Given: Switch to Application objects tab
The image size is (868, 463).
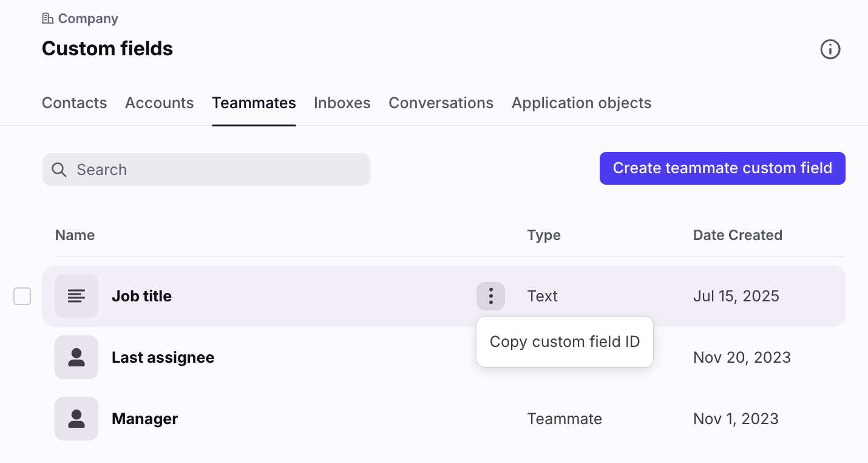Looking at the screenshot, I should [581, 103].
